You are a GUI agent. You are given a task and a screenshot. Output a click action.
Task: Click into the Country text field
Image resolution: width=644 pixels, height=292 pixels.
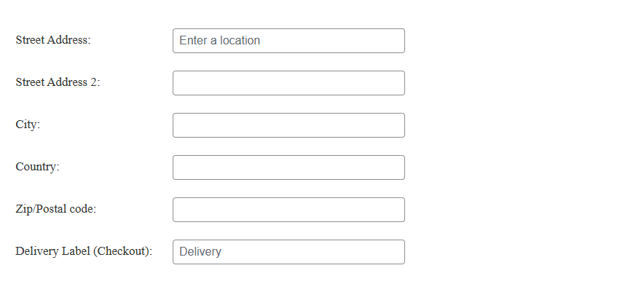click(288, 167)
